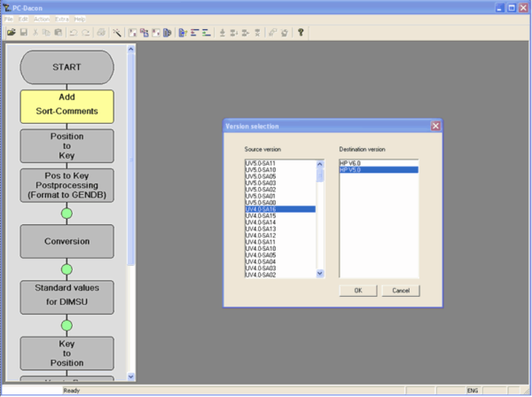Click flowchart panel scroll down arrow
532x397 pixels.
click(131, 377)
